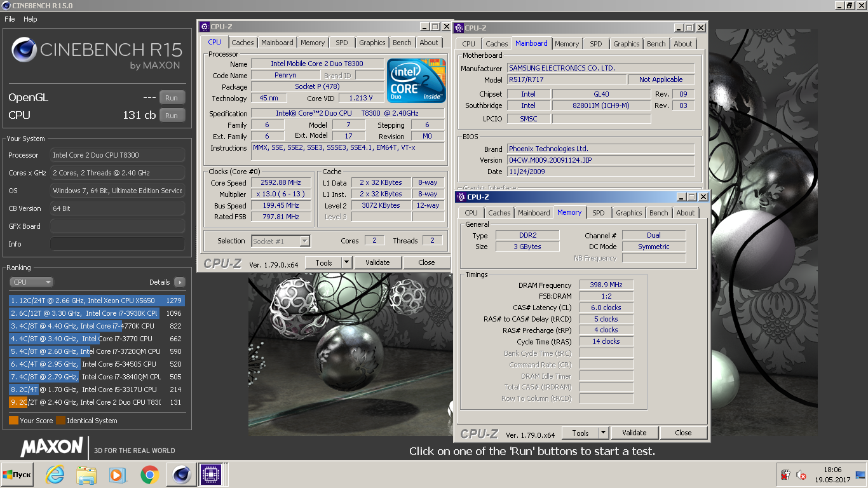Open Internet Explorer from the taskbar
The height and width of the screenshot is (488, 868).
click(x=55, y=475)
